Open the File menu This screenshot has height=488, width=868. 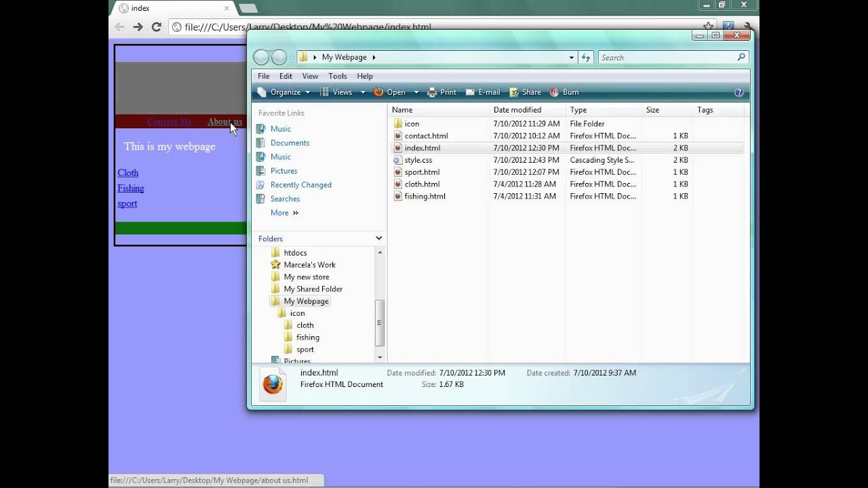pos(264,76)
